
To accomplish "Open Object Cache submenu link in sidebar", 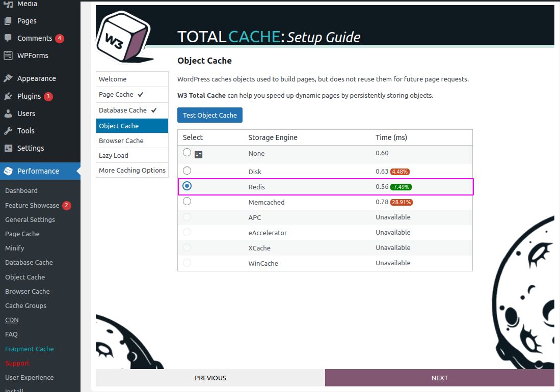I will (25, 277).
